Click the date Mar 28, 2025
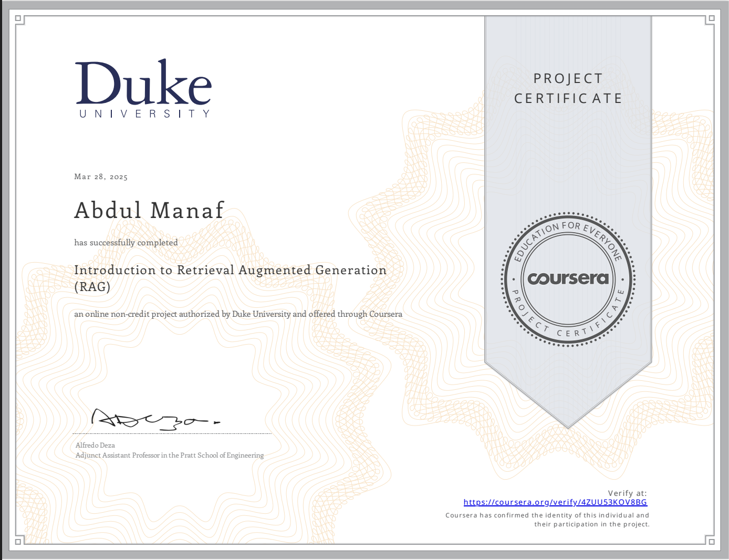 (101, 177)
